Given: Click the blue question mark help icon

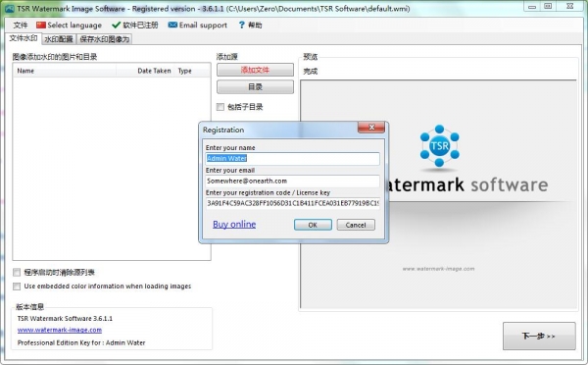Looking at the screenshot, I should pos(241,26).
